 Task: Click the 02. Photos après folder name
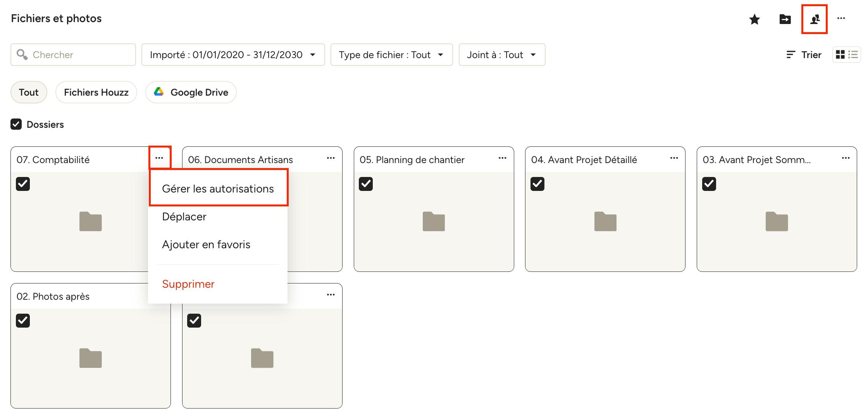click(x=53, y=296)
